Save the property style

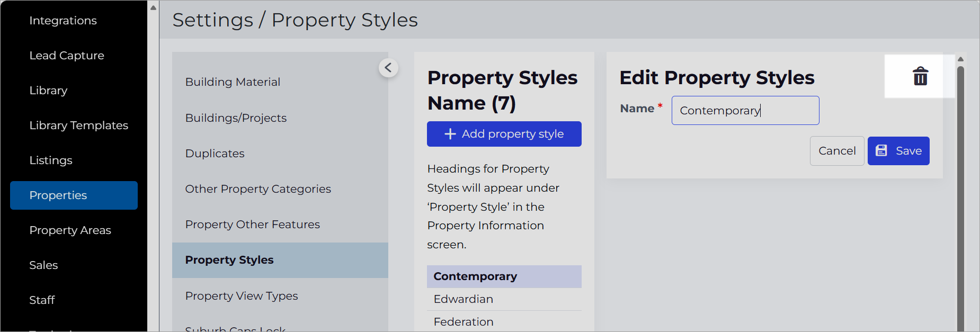click(898, 151)
